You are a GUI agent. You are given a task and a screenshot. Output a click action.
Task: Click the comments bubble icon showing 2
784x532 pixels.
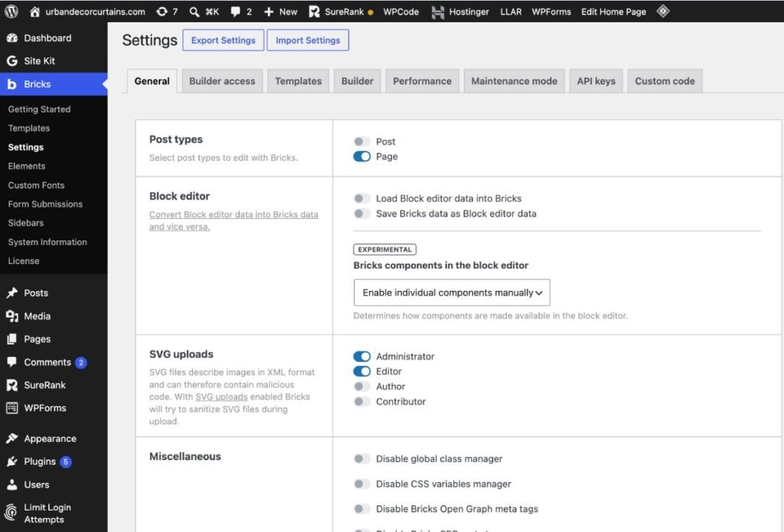[x=235, y=11]
